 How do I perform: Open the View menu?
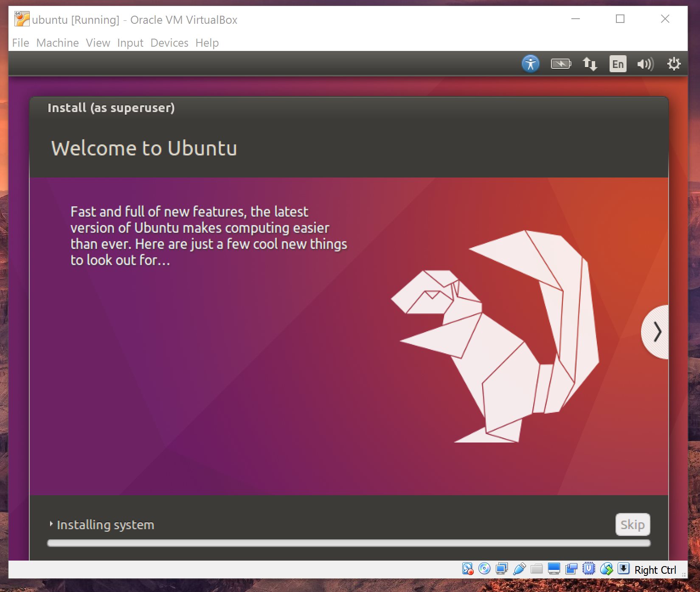coord(98,43)
